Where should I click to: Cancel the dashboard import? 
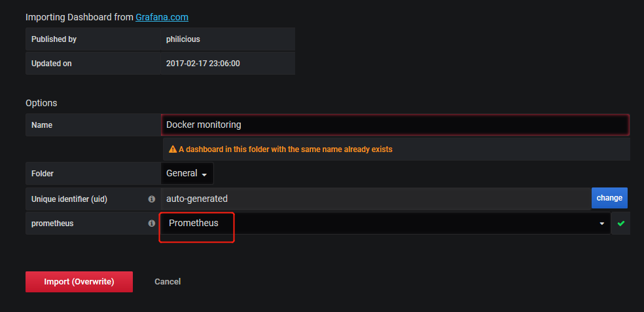tap(168, 282)
